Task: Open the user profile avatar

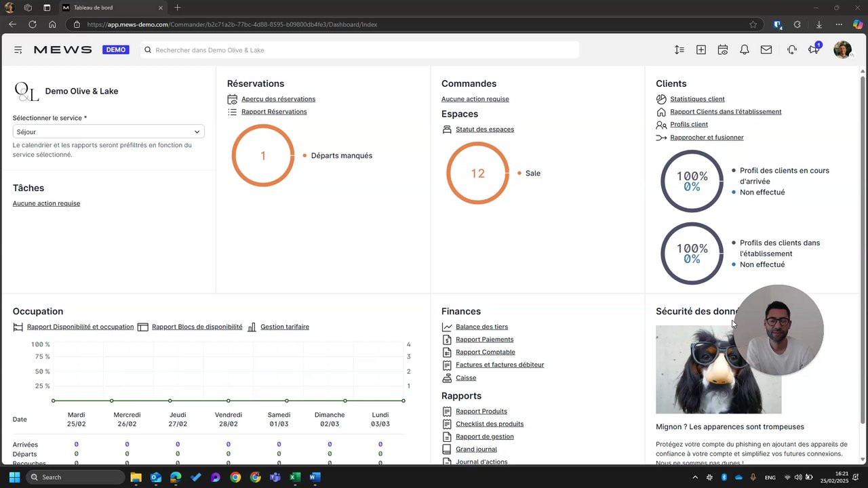Action: 842,49
